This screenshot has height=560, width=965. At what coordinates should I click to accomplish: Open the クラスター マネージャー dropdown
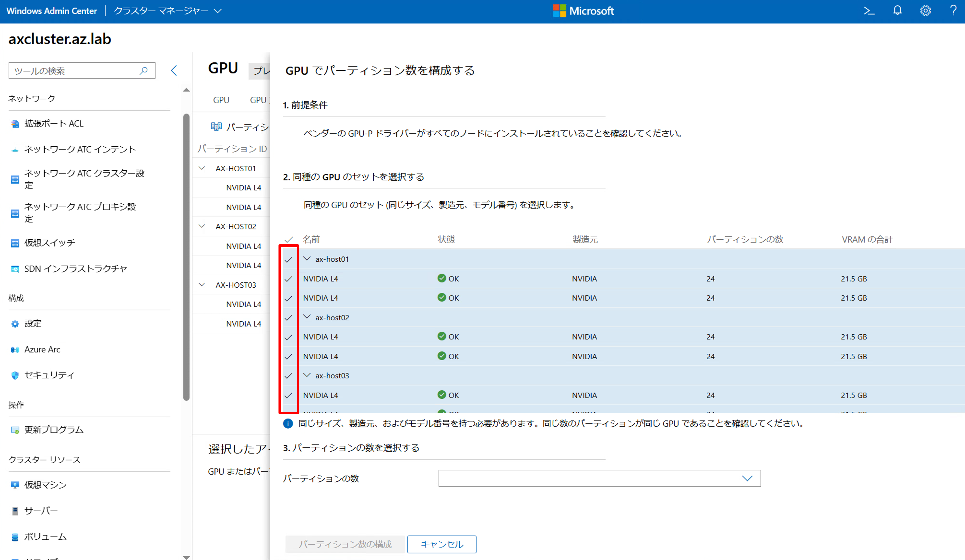[x=168, y=11]
